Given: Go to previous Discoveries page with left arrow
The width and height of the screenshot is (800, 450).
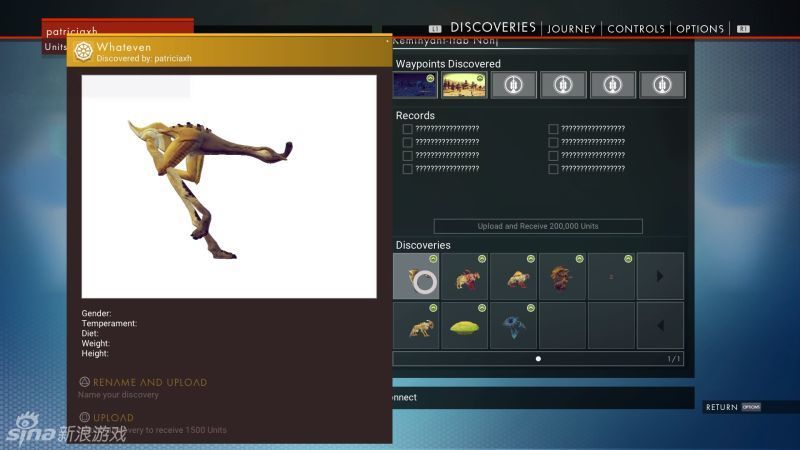Looking at the screenshot, I should (x=660, y=326).
